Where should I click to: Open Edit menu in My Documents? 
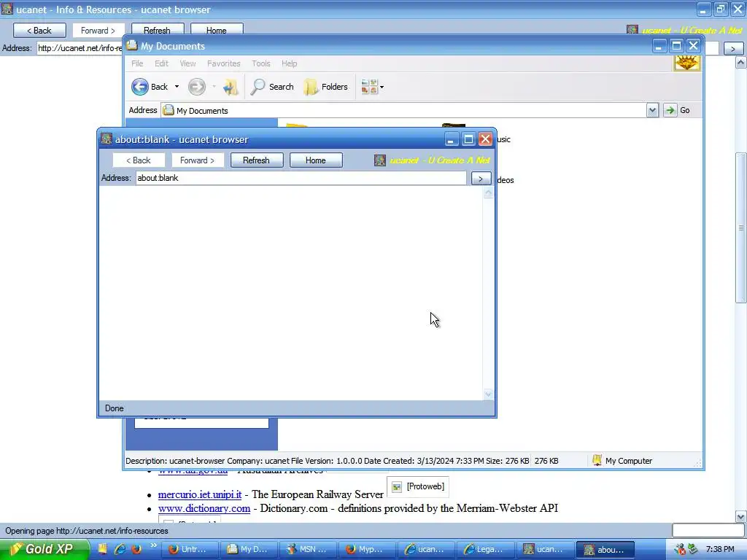pos(161,63)
